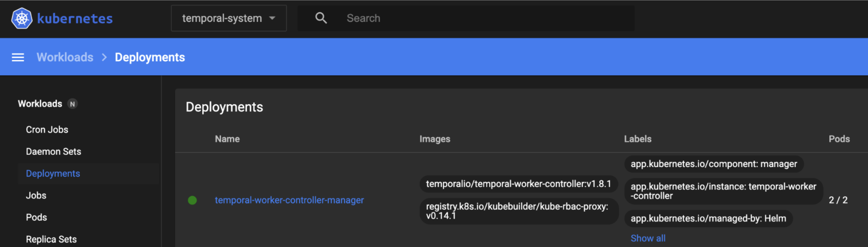
Task: Click the Images column header
Action: (435, 139)
